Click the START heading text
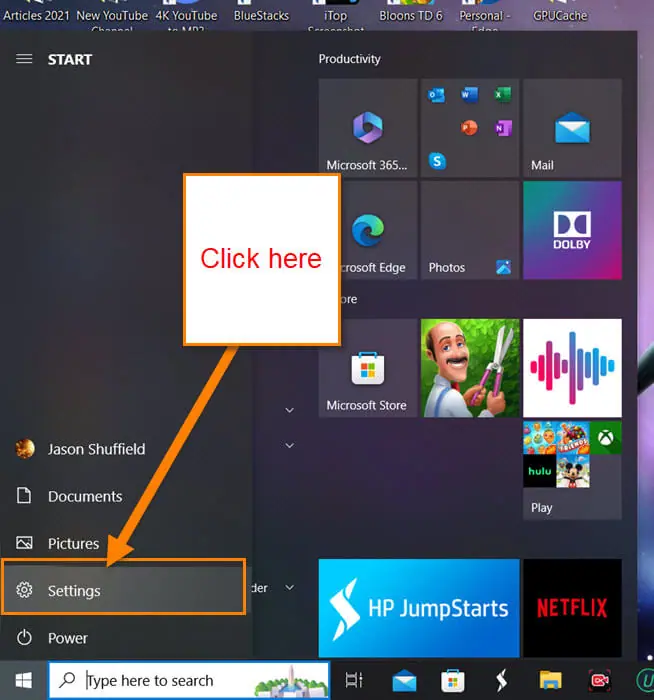 click(x=70, y=59)
